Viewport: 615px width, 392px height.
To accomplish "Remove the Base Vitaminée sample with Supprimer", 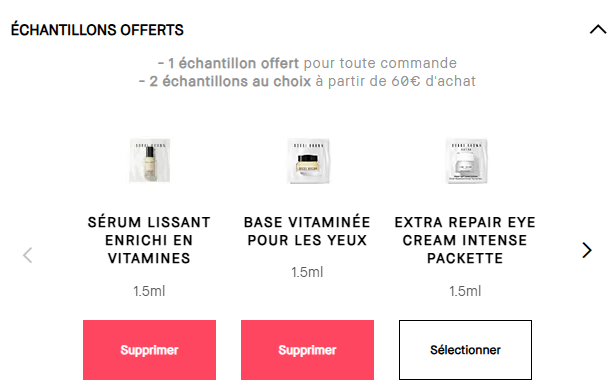I will pyautogui.click(x=308, y=350).
